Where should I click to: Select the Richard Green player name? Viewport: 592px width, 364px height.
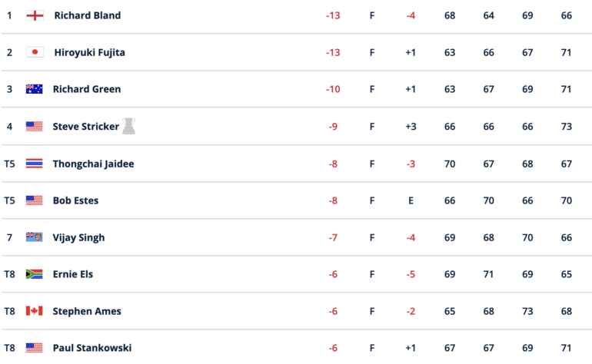87,89
